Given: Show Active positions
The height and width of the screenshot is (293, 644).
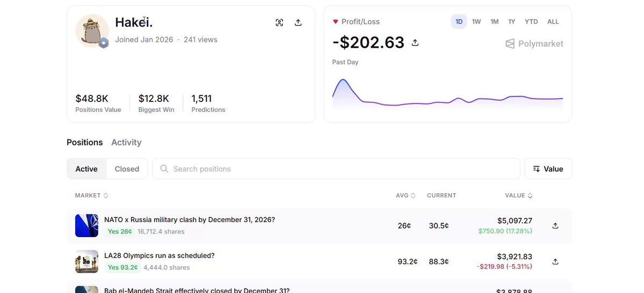Looking at the screenshot, I should (x=86, y=169).
